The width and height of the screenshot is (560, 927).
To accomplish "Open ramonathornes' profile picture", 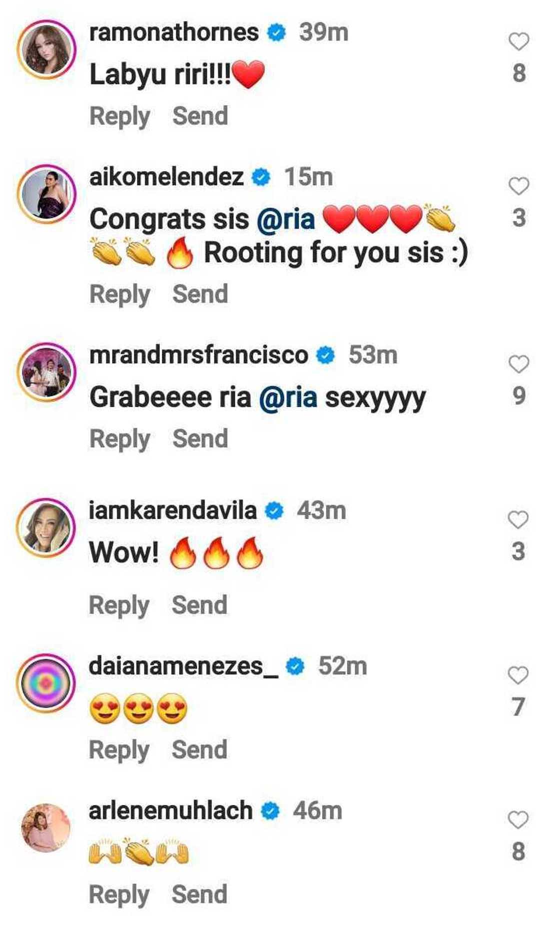I will 46,49.
